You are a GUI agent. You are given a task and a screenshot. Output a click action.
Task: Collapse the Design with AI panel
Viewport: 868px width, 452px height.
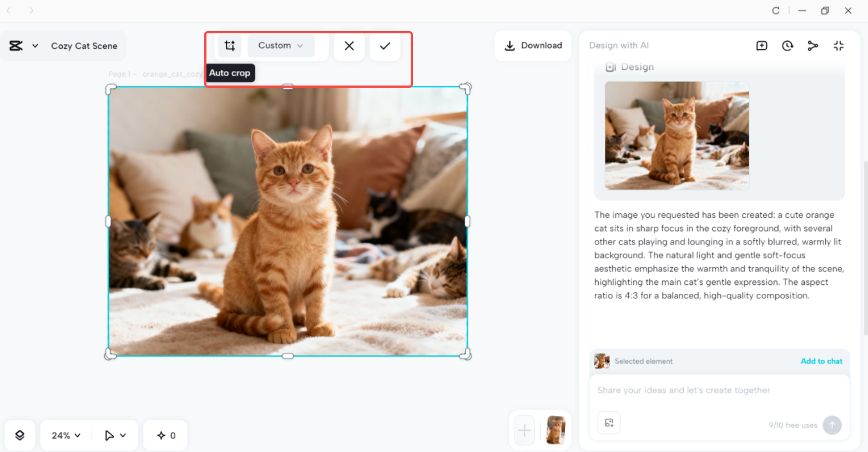click(x=839, y=46)
